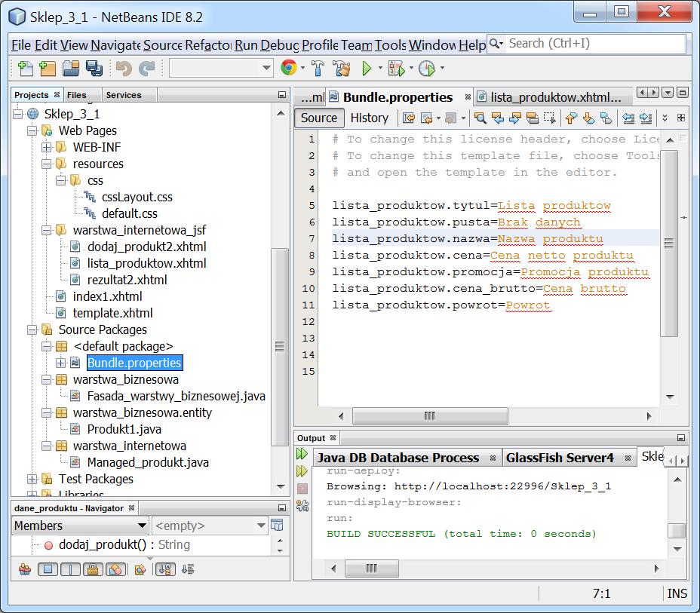Click the Output window settings icon
This screenshot has width=700, height=613.
pos(302,505)
